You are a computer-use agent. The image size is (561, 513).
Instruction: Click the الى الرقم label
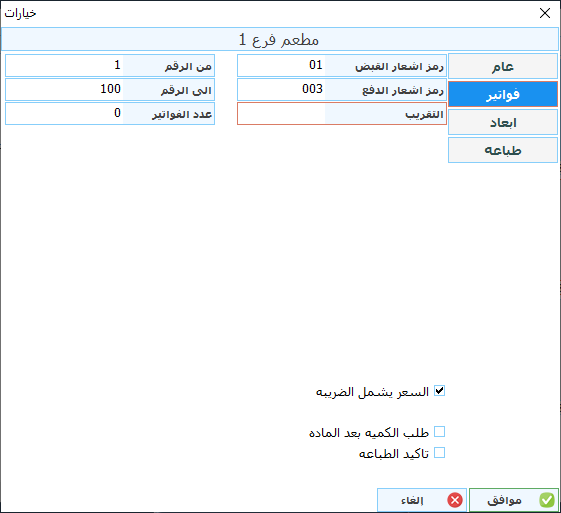coord(186,91)
